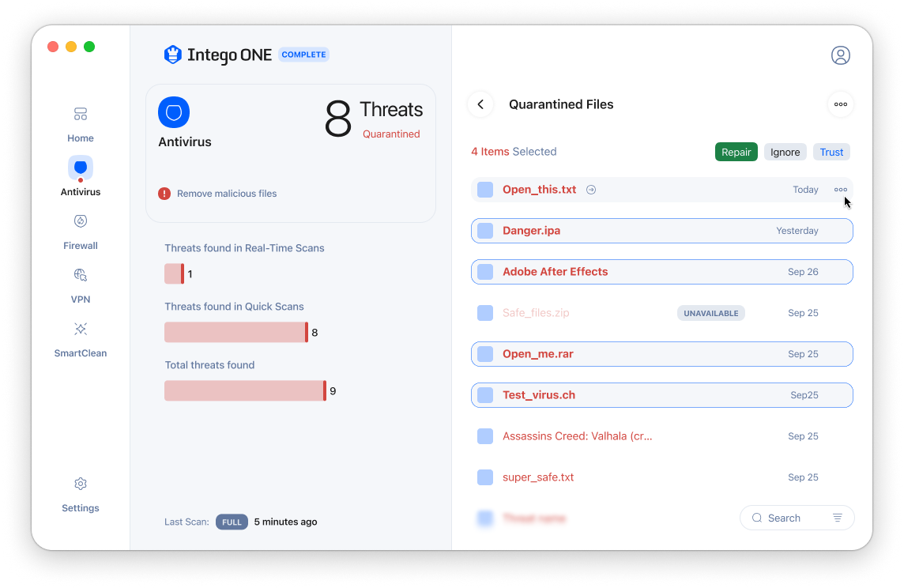The image size is (904, 588).
Task: Open the Home section in sidebar
Action: pyautogui.click(x=80, y=125)
